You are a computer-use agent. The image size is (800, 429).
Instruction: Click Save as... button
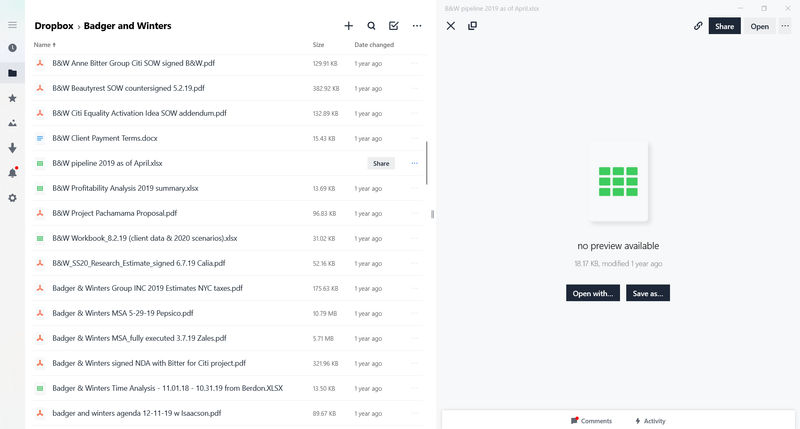pos(648,293)
